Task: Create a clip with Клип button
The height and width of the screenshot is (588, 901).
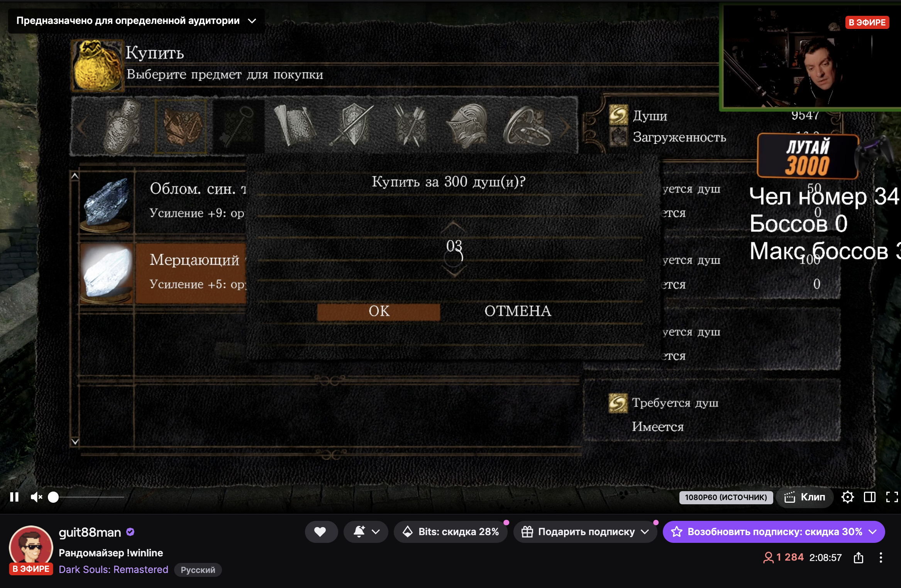Action: point(804,497)
